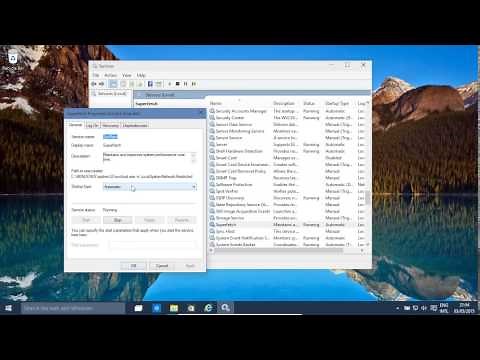The image size is (480, 360).
Task: Click the Recycle Bin desktop icon
Action: tap(12, 59)
